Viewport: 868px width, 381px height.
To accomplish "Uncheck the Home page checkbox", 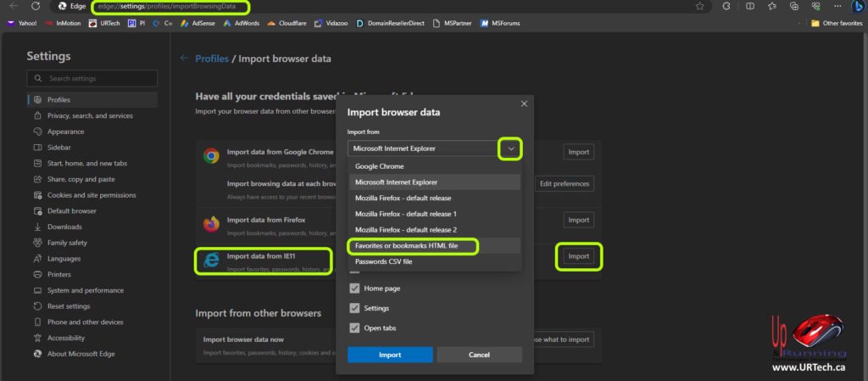I will click(354, 289).
